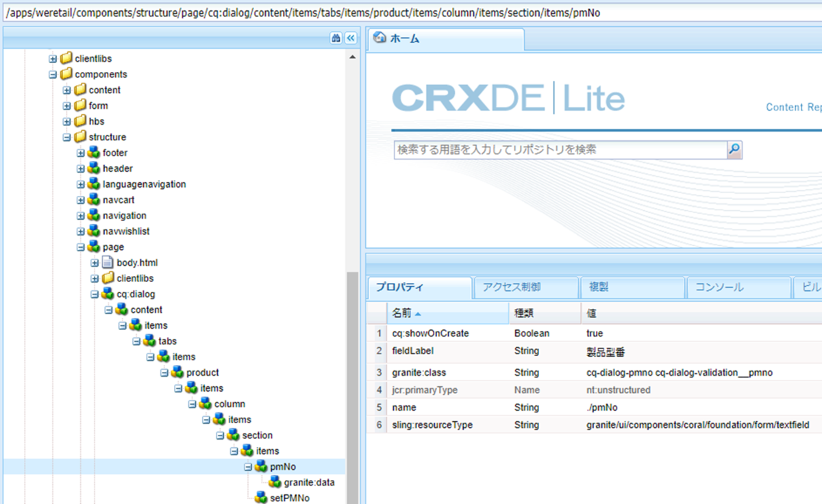The width and height of the screenshot is (822, 504).
Task: Collapse the page node
Action: point(81,247)
